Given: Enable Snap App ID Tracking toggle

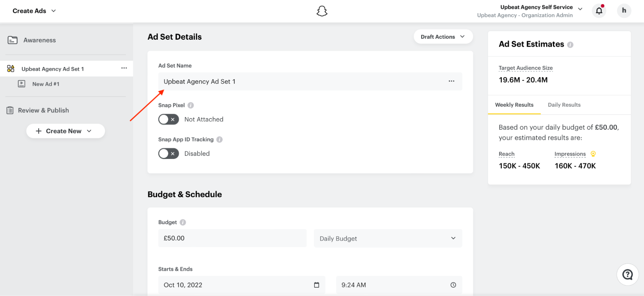Looking at the screenshot, I should [168, 153].
